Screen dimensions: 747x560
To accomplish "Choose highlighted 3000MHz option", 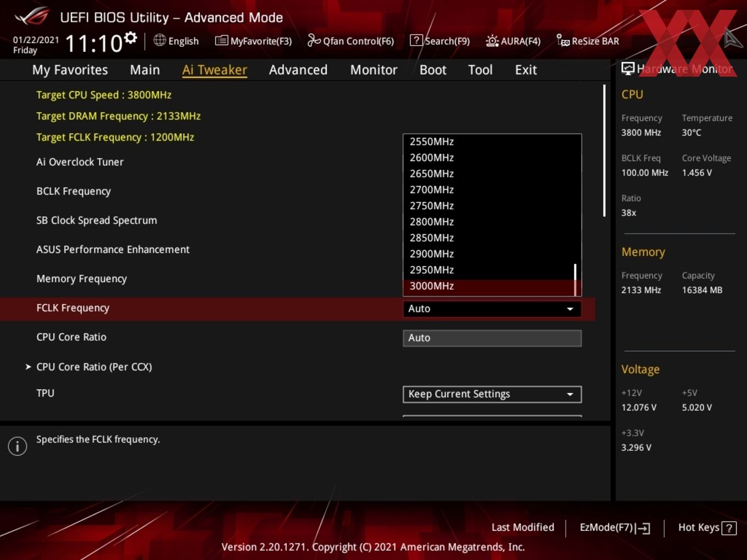I will click(489, 286).
